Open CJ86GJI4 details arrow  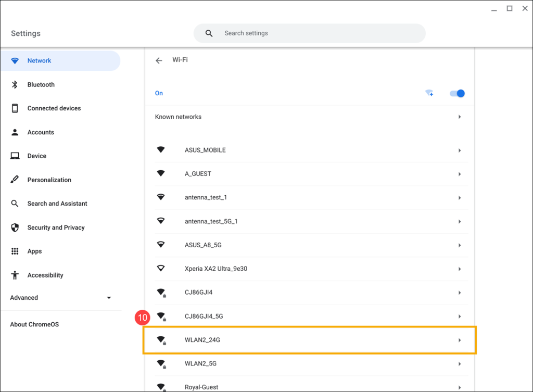click(x=460, y=293)
